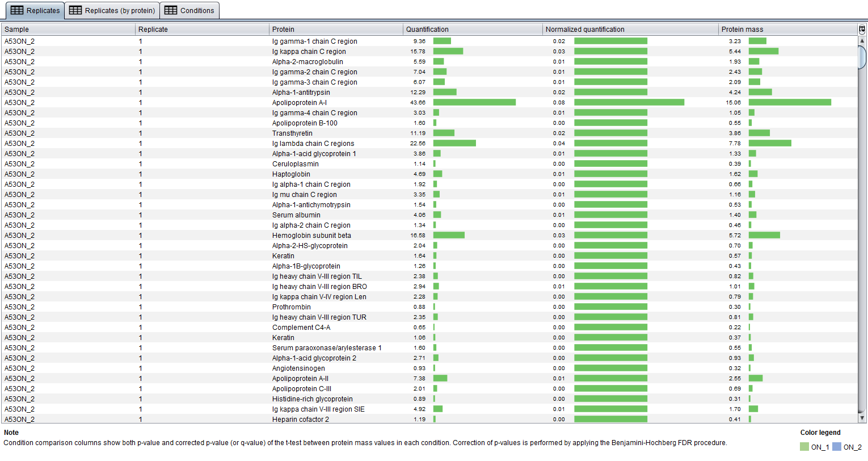Click the vertical scrollbar thumb
Image resolution: width=868 pixels, height=461 pixels.
click(x=862, y=57)
